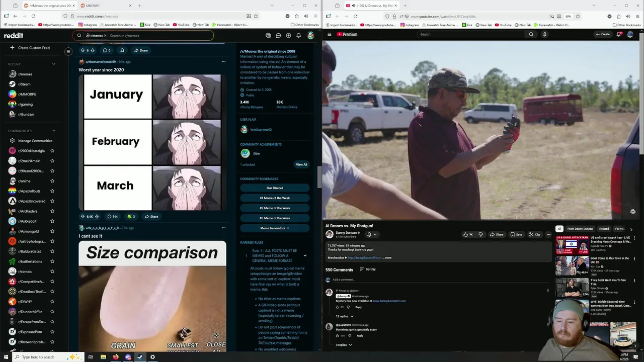Expand Meme Generators dropdown

coord(275,228)
